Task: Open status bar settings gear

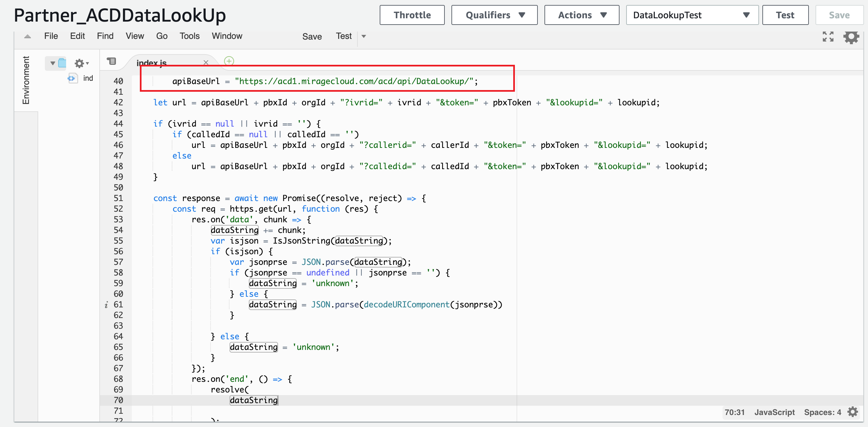Action: point(853,412)
